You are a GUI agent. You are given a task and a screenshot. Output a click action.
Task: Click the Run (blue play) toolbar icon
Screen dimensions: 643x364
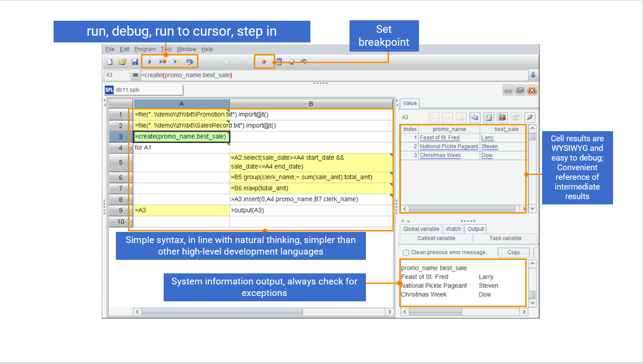[x=150, y=62]
